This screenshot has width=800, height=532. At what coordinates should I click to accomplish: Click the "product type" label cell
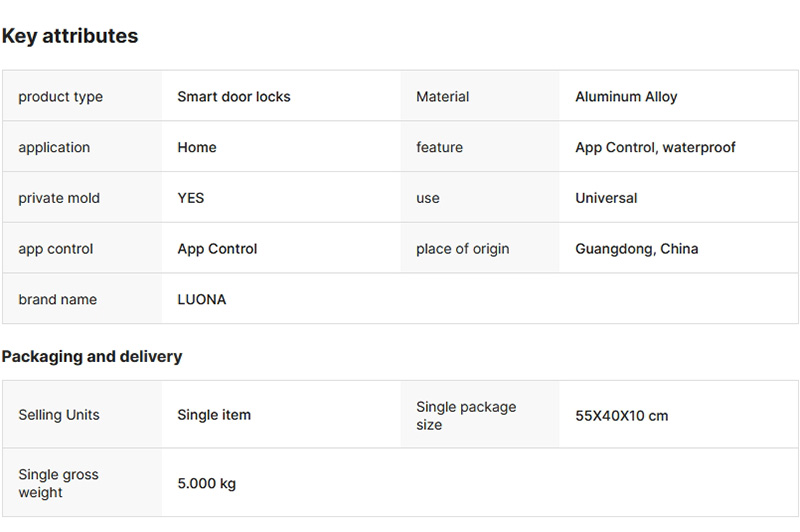coord(60,97)
